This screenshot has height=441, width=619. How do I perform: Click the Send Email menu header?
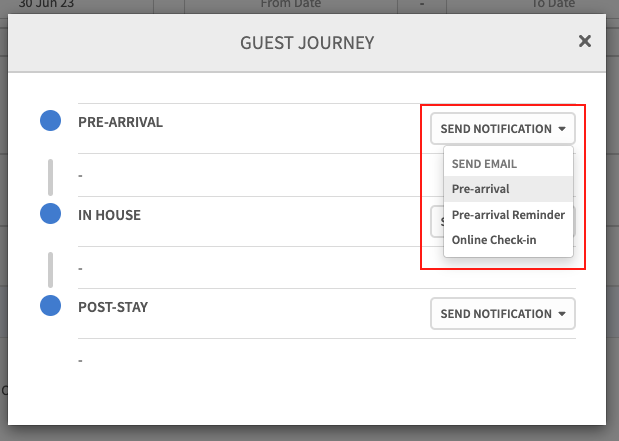[485, 163]
